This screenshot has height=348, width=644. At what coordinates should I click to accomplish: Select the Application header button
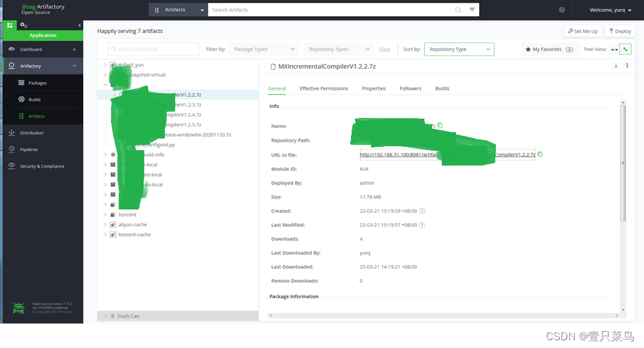pos(43,35)
